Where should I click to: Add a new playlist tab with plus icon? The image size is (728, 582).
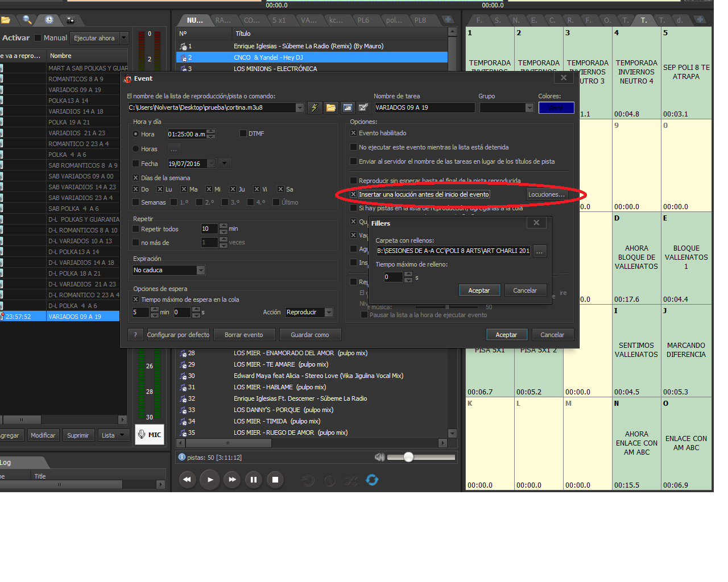pyautogui.click(x=448, y=20)
